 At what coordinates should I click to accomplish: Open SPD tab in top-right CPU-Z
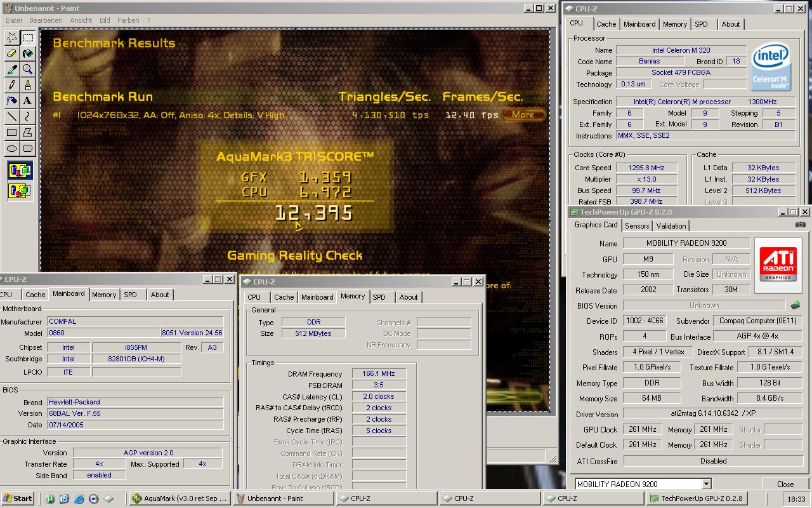point(701,24)
